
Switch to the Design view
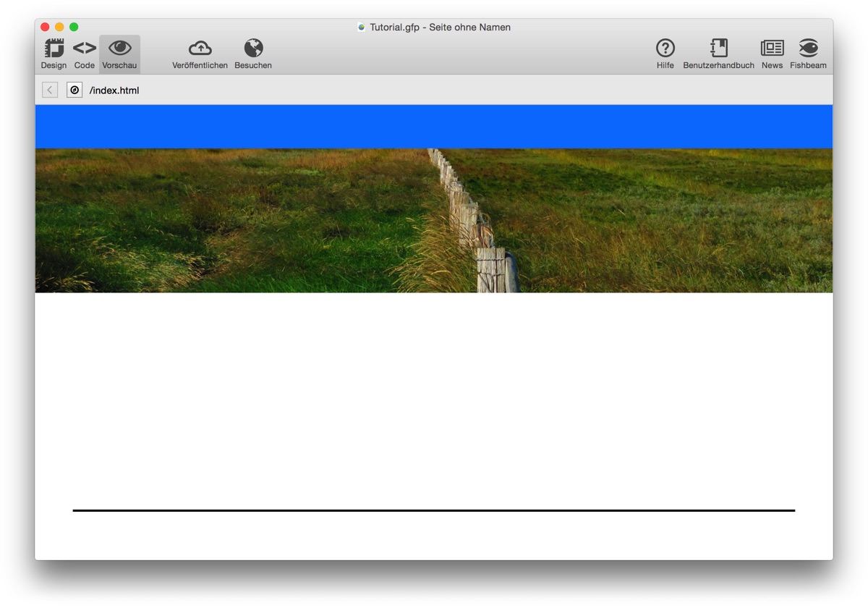54,54
